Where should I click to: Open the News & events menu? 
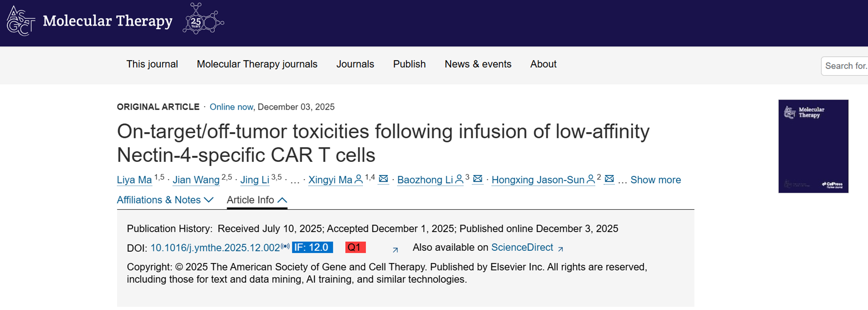478,64
